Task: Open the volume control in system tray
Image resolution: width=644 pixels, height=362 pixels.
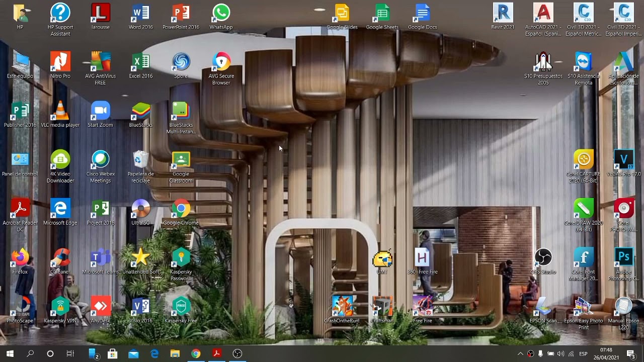Action: (560, 353)
